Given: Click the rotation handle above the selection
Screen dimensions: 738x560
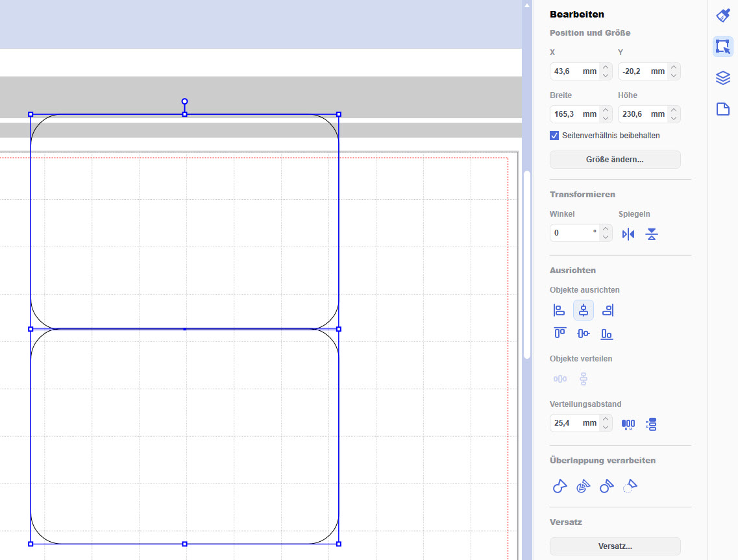Looking at the screenshot, I should 184,102.
